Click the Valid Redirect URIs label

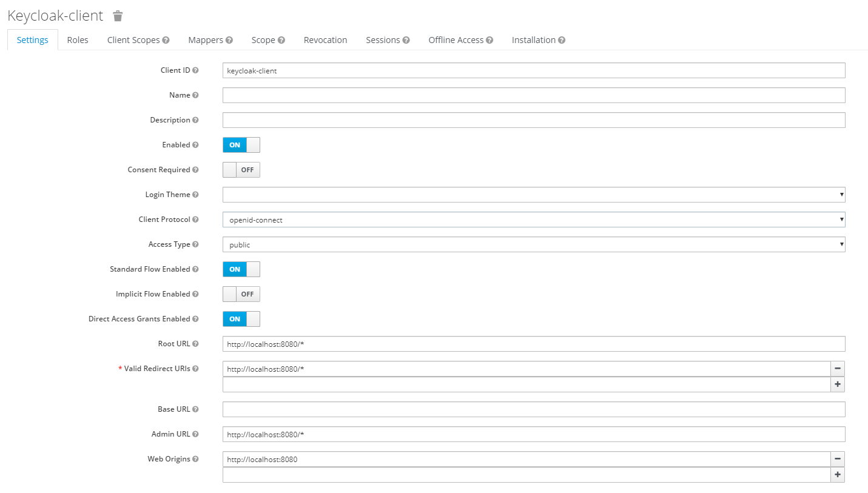pos(157,369)
